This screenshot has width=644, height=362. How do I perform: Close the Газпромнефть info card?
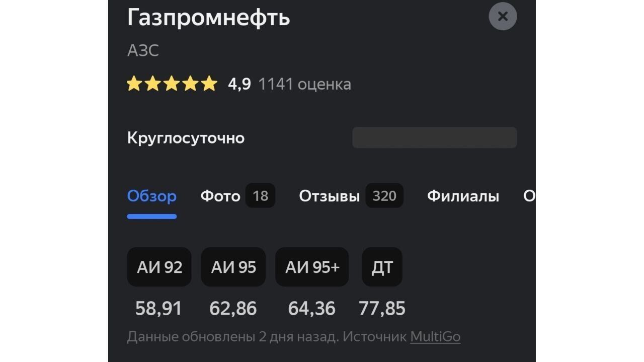pyautogui.click(x=503, y=17)
